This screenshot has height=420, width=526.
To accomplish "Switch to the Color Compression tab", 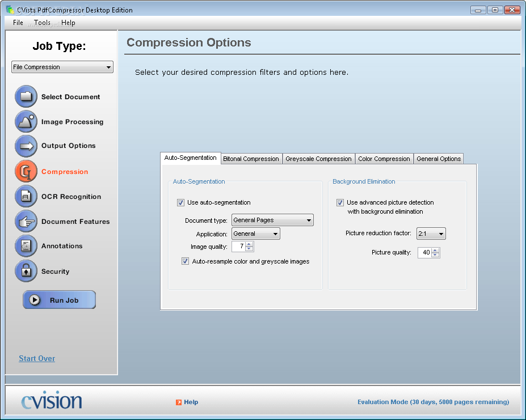I will click(384, 159).
